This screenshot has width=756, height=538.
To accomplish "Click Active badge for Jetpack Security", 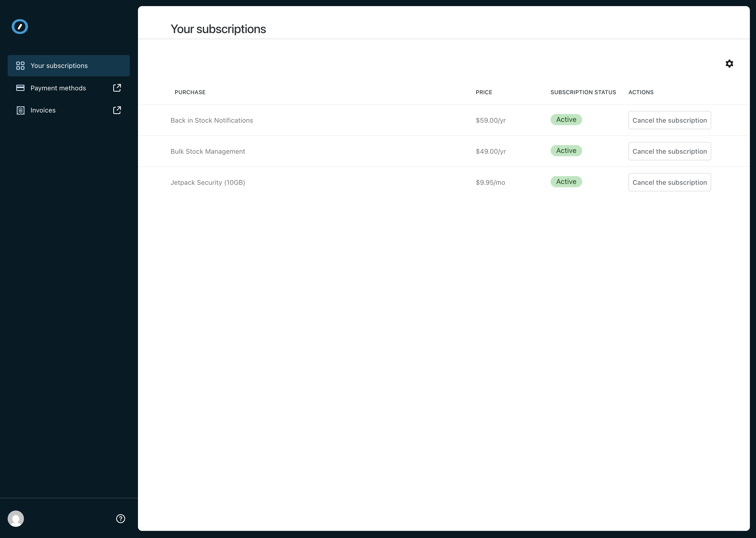I will (x=566, y=182).
